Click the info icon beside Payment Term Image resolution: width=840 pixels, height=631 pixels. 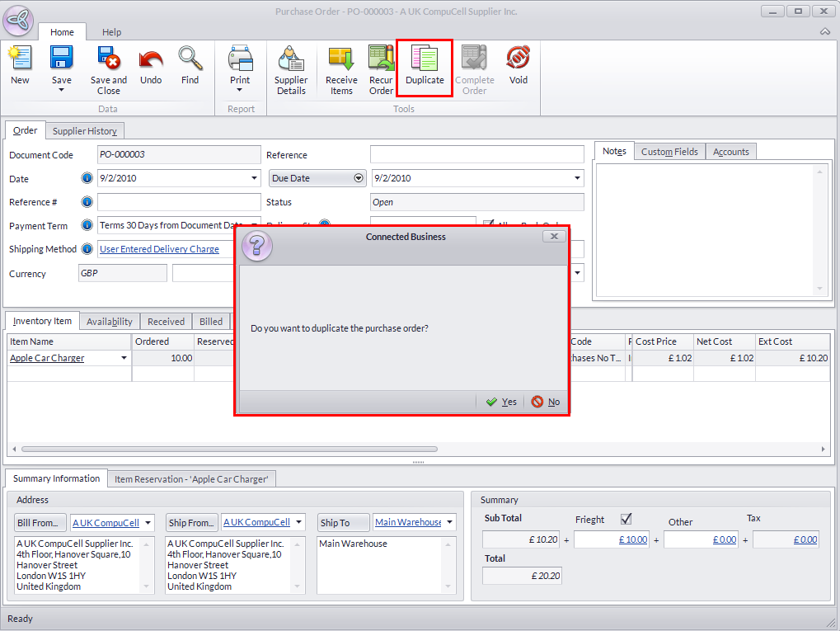[x=87, y=225]
